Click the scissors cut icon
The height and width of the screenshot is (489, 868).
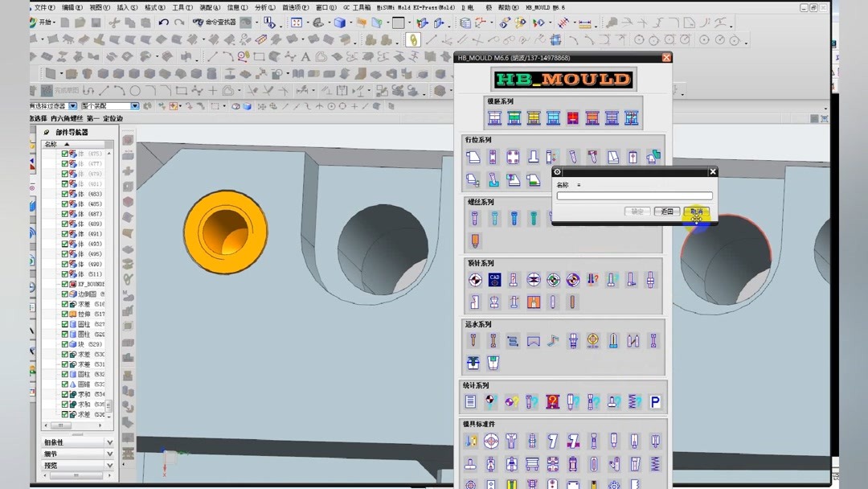point(113,23)
